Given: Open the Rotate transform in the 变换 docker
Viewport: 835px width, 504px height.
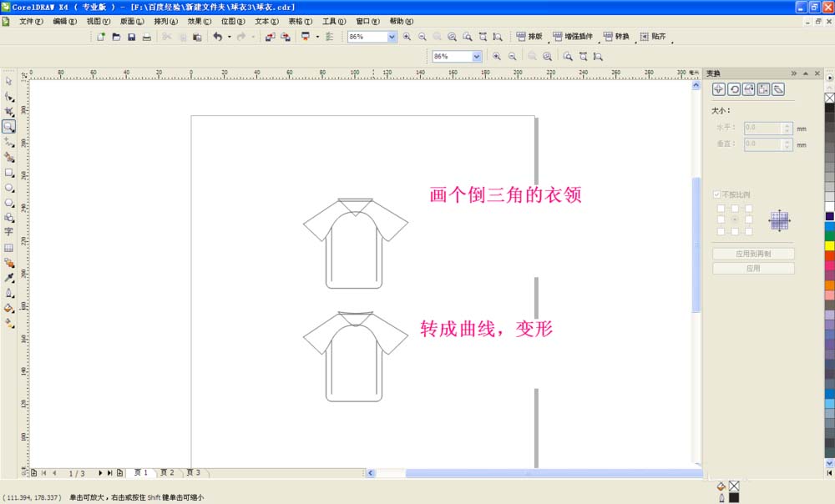Looking at the screenshot, I should (735, 89).
